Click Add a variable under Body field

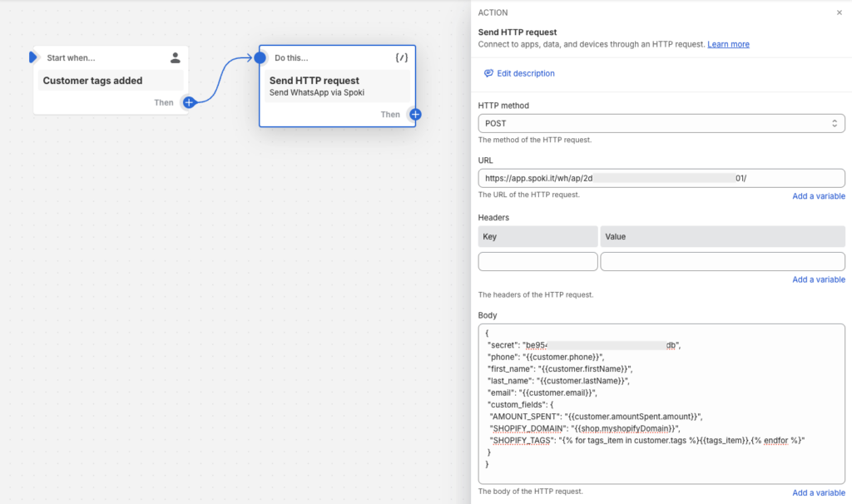coord(818,492)
